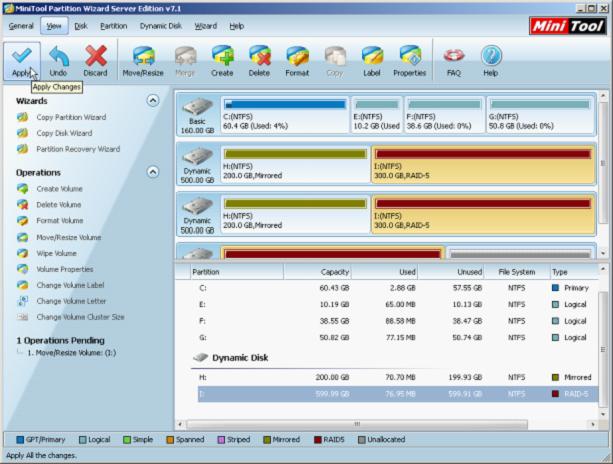The height and width of the screenshot is (464, 613).
Task: Sort by Unused column header
Action: (x=451, y=272)
